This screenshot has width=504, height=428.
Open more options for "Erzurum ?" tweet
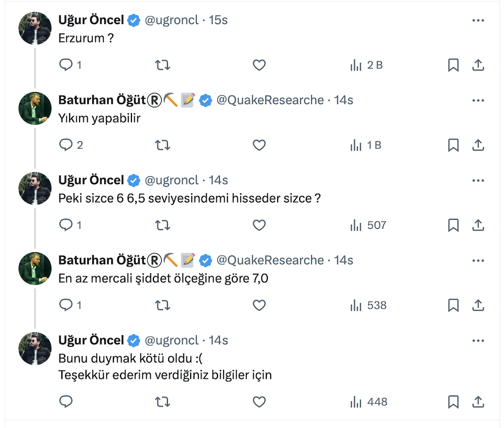478,20
